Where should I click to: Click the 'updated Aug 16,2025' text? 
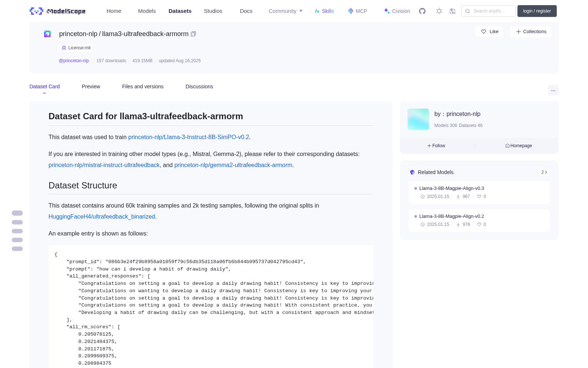pyautogui.click(x=180, y=61)
